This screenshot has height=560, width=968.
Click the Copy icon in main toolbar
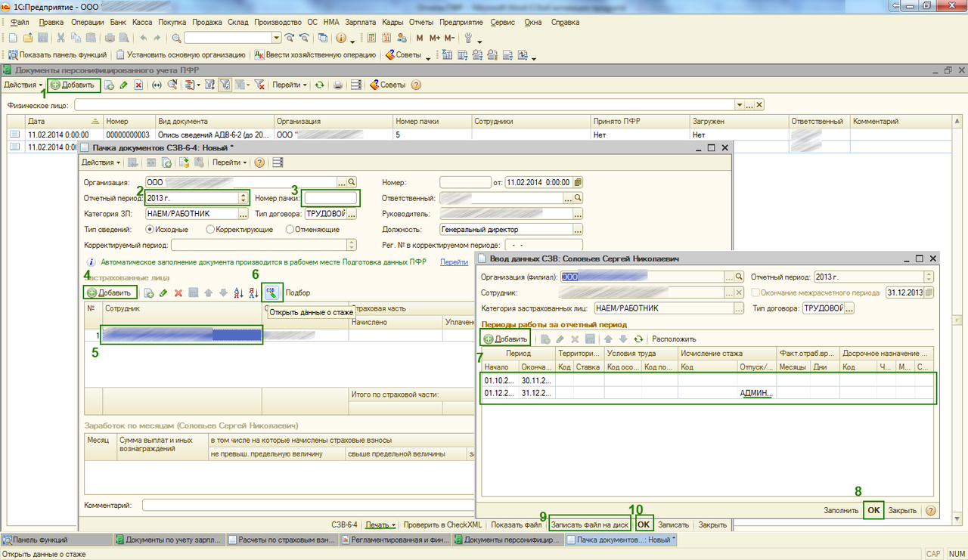(77, 38)
